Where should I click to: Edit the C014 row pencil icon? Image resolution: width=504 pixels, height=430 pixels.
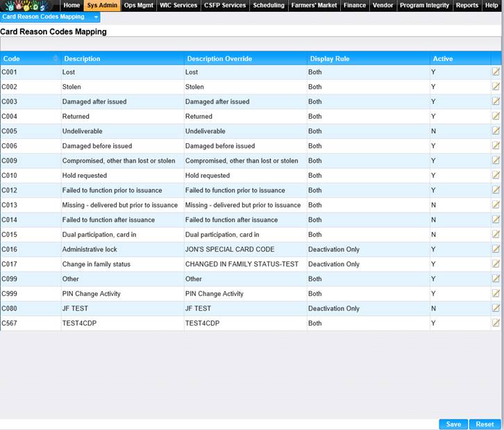click(x=496, y=220)
